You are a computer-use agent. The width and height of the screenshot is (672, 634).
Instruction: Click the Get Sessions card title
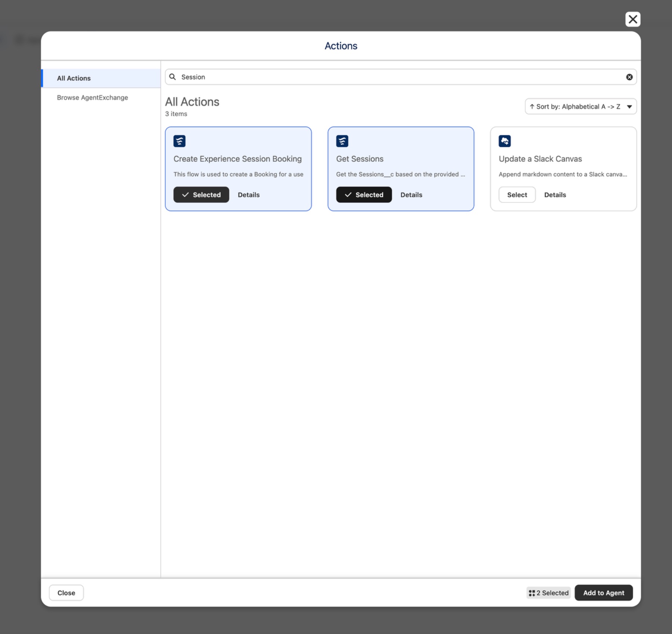coord(360,159)
